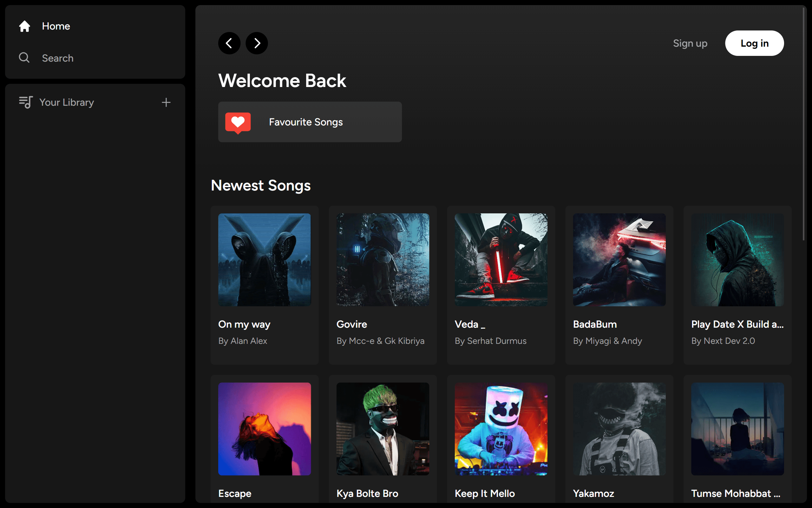Image resolution: width=812 pixels, height=508 pixels.
Task: Click the Play Date X Build a... title
Action: tap(737, 324)
